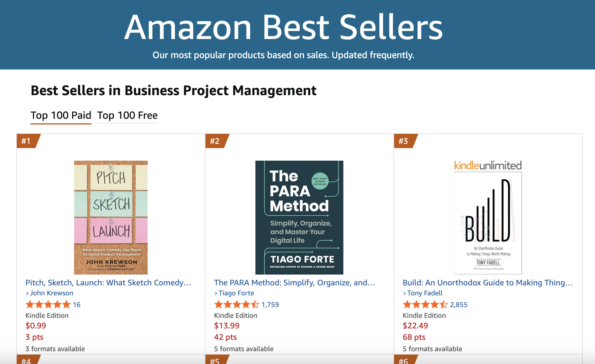The height and width of the screenshot is (364, 595).
Task: Visit author Tiago Forte's page
Action: click(236, 293)
